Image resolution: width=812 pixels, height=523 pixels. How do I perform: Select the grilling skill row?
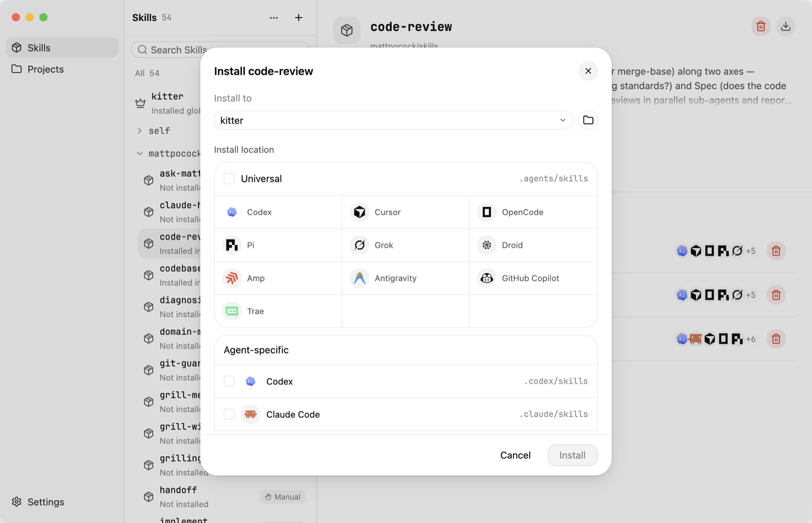(173, 465)
